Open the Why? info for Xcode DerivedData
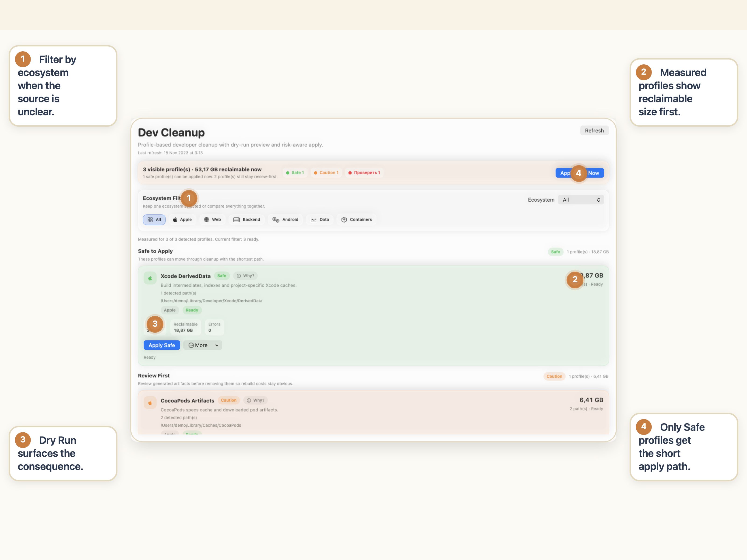Viewport: 747px width, 560px height. coord(245,276)
